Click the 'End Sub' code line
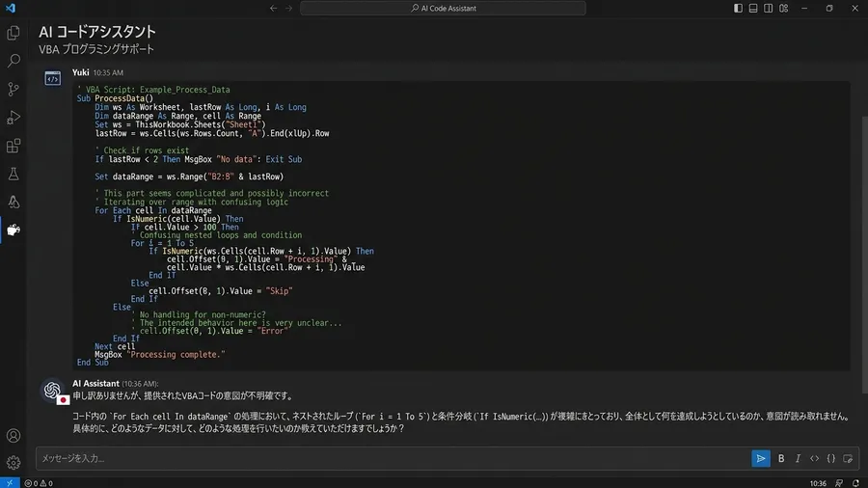868x488 pixels. (93, 363)
